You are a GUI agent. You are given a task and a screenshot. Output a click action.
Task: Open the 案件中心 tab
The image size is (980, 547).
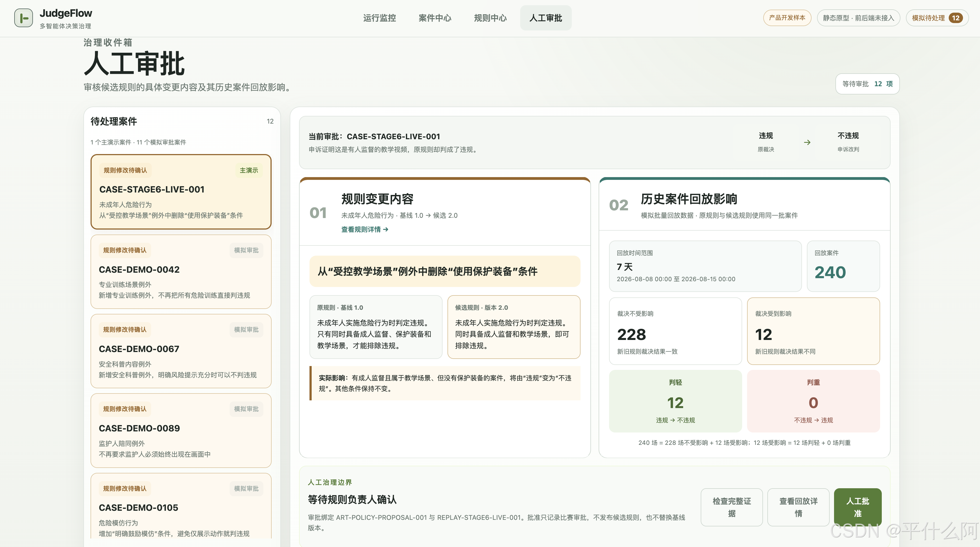(435, 18)
